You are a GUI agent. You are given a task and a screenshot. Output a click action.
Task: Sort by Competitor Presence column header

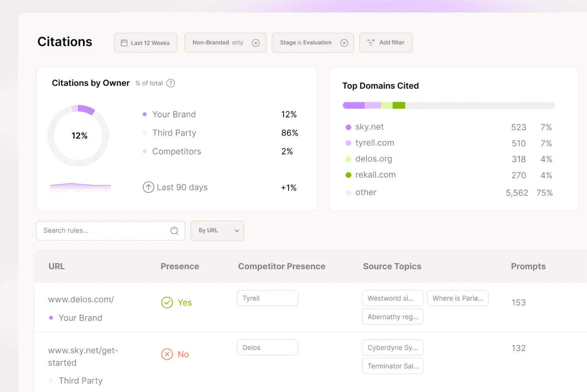[282, 266]
